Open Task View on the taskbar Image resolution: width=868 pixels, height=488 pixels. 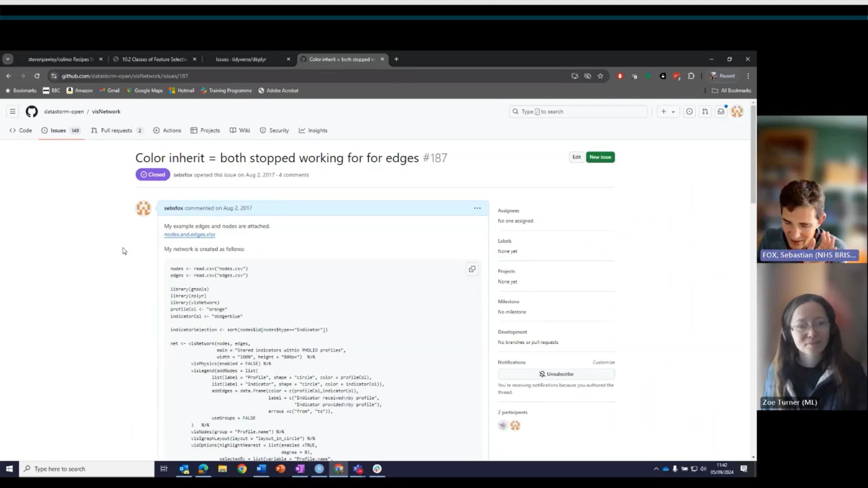tap(164, 469)
